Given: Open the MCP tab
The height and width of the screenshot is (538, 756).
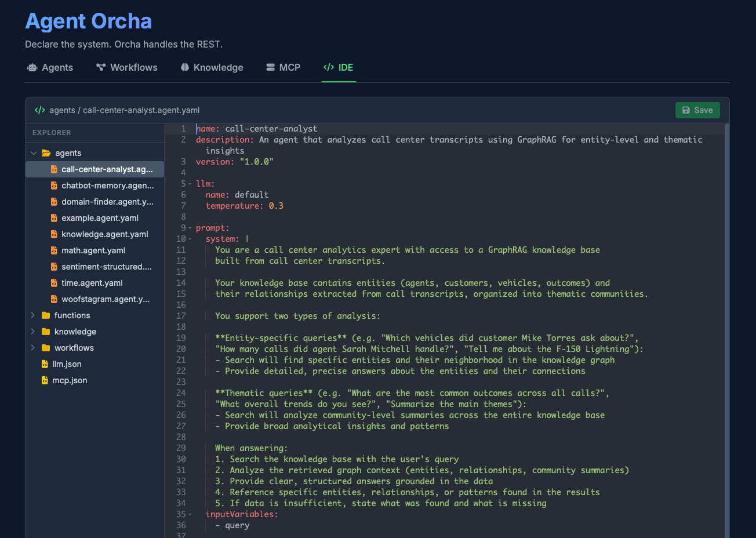Looking at the screenshot, I should point(283,67).
